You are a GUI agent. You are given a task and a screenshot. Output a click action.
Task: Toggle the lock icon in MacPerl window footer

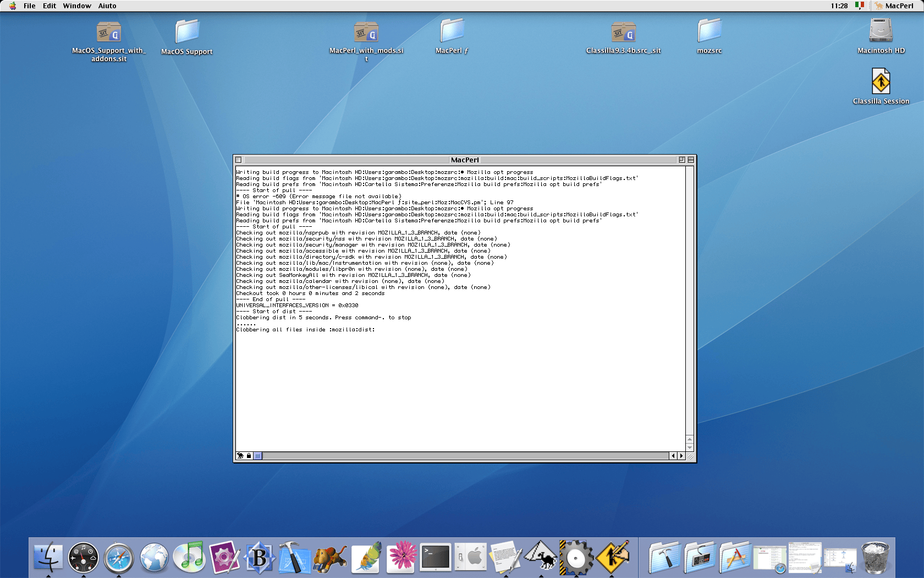click(249, 456)
